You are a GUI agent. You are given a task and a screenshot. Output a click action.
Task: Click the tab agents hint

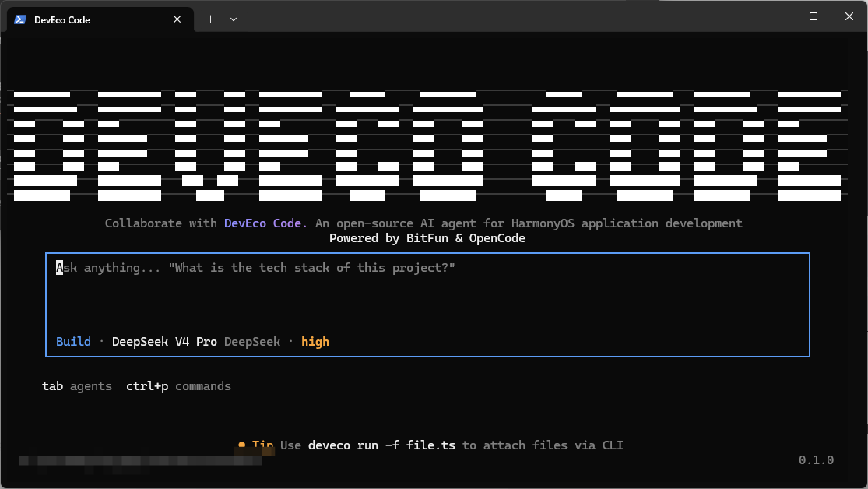77,386
